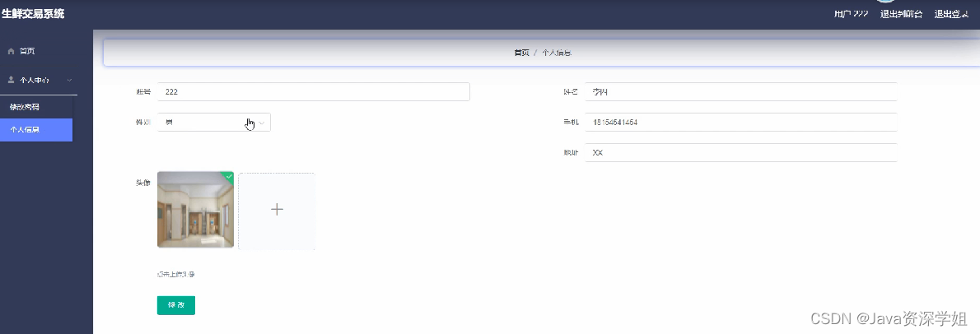980x334 pixels.
Task: Click the 个人信息 breadcrumb text
Action: (556, 53)
